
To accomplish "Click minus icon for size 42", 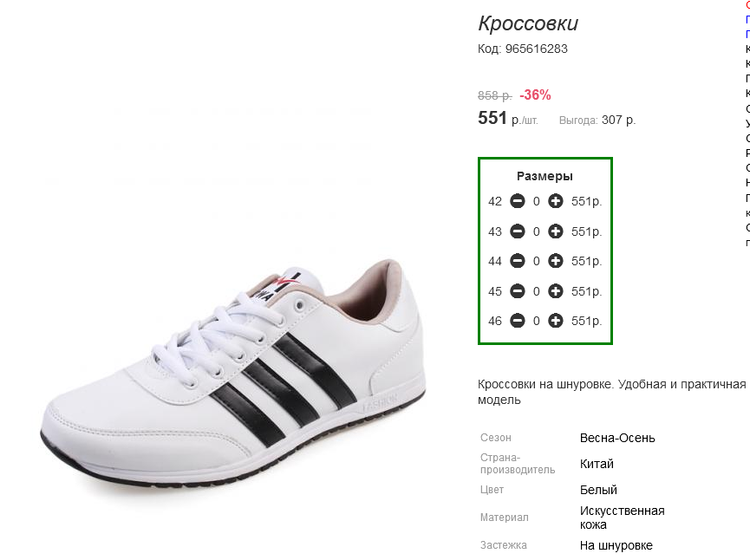I will tap(518, 201).
